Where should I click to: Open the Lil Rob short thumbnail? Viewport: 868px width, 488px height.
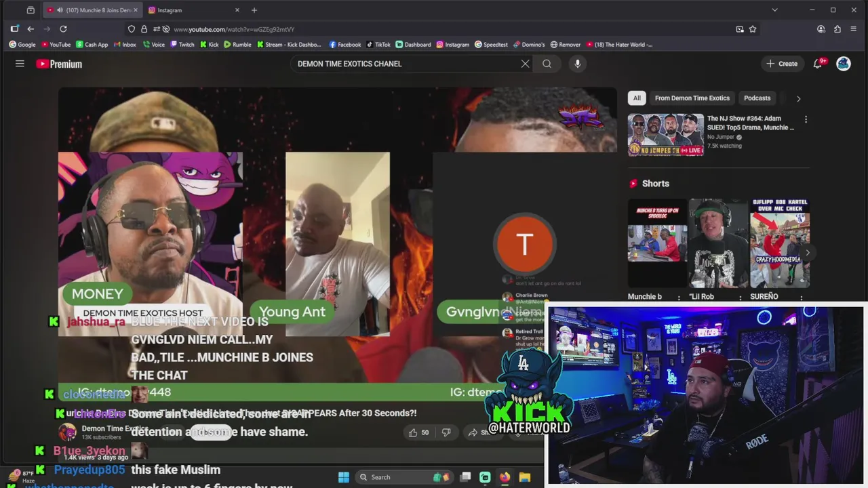[718, 243]
